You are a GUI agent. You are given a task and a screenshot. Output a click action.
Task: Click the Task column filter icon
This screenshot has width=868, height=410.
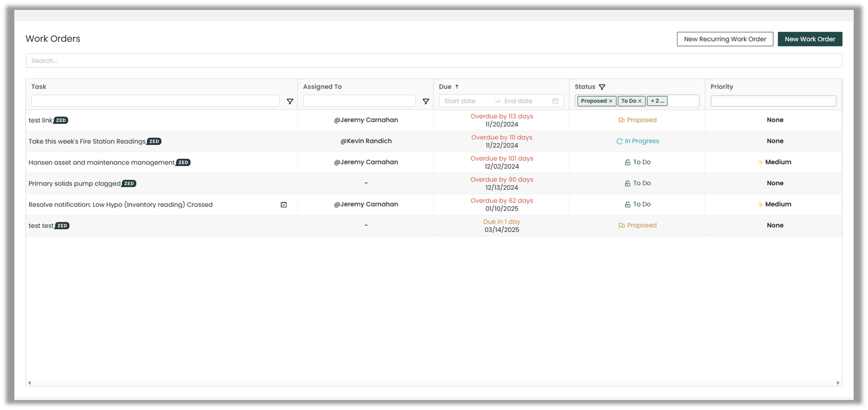[290, 101]
